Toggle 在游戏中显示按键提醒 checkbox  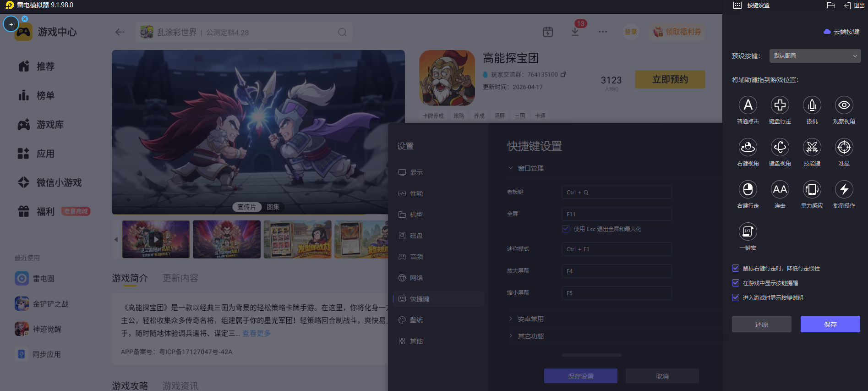736,283
